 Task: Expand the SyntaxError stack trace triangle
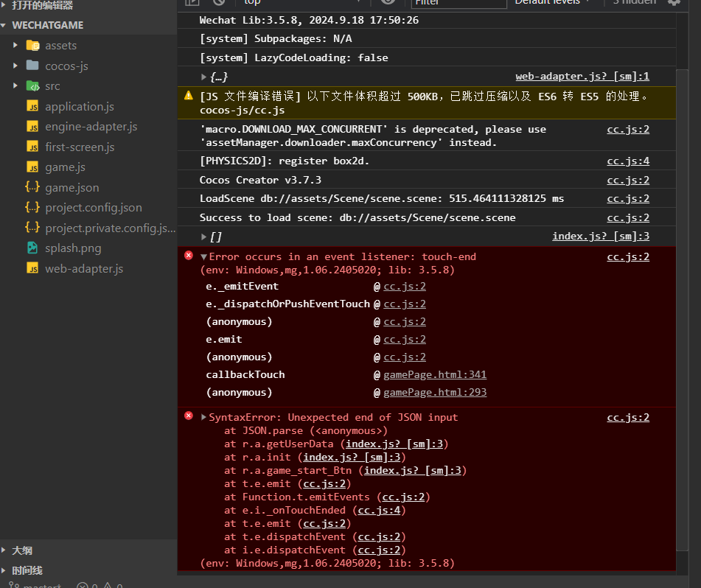pyautogui.click(x=204, y=417)
